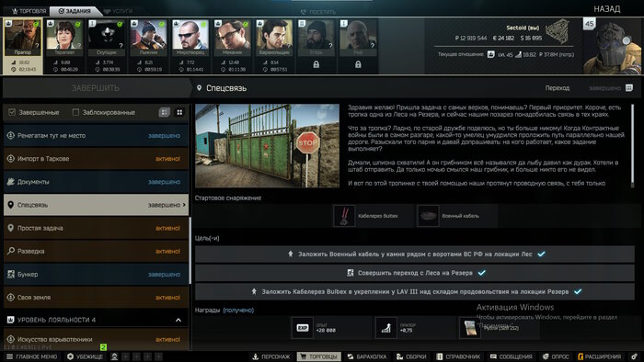
Task: Click the player character head portrait
Action: coord(613,46)
